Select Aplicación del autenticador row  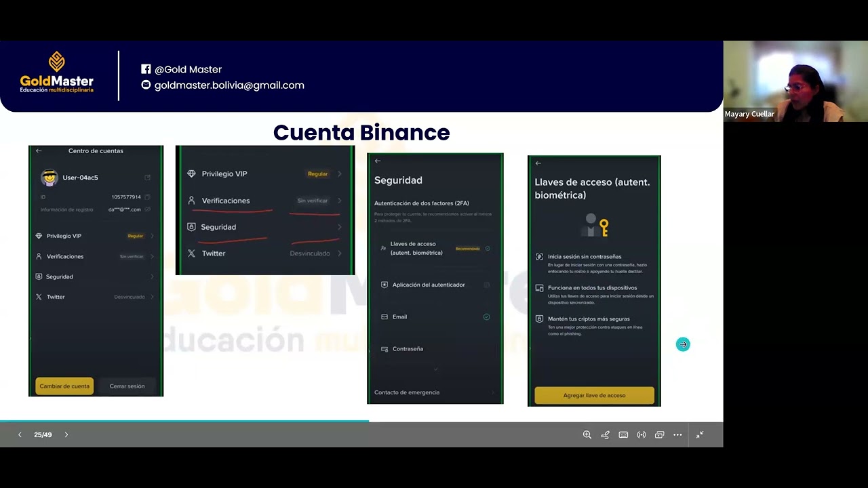pyautogui.click(x=435, y=285)
